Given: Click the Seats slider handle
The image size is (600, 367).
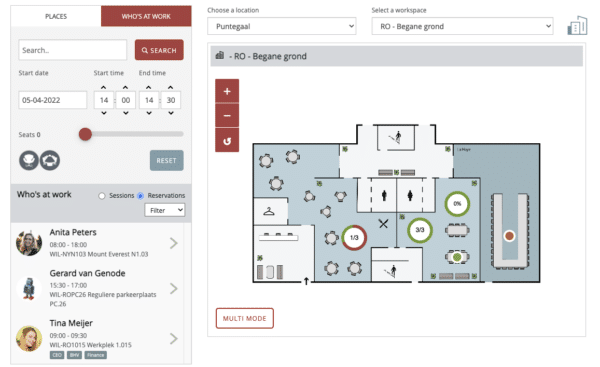Looking at the screenshot, I should pos(85,134).
